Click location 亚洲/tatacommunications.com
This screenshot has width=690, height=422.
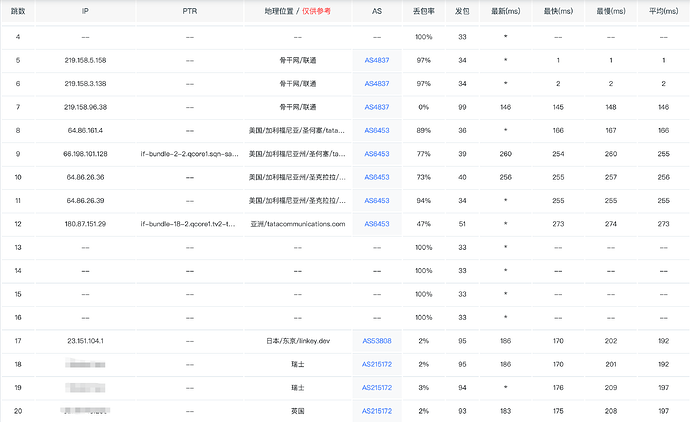pyautogui.click(x=298, y=224)
